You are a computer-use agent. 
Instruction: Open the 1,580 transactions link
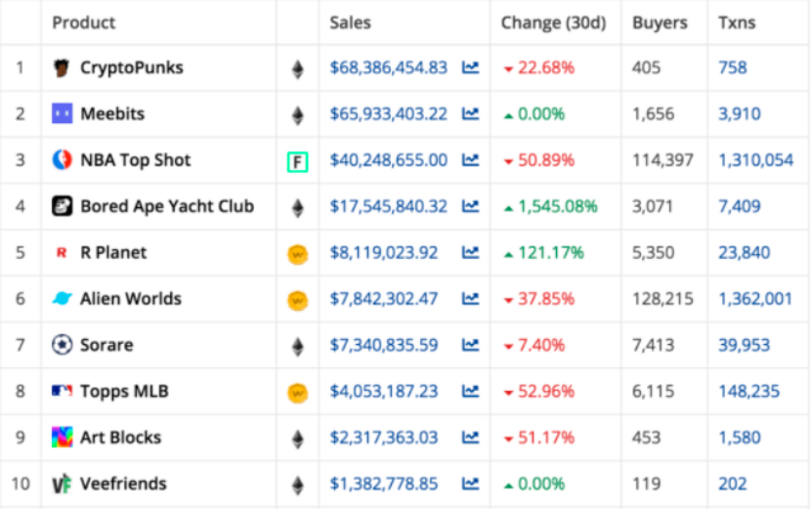[x=739, y=438]
